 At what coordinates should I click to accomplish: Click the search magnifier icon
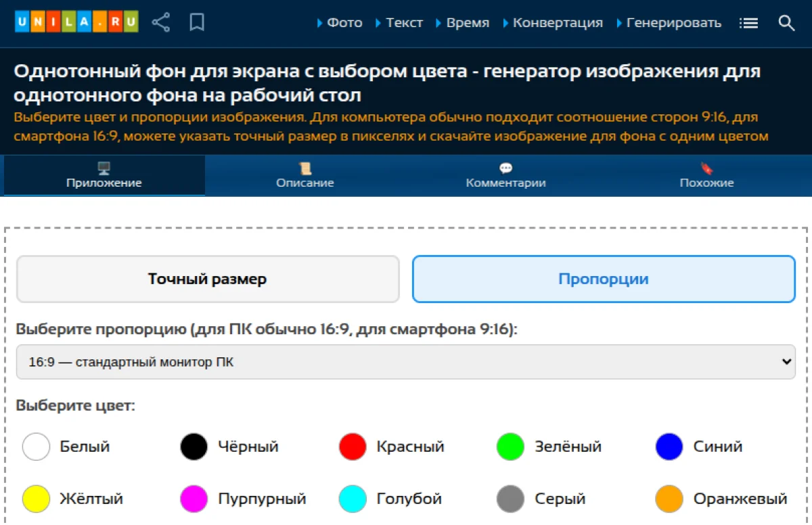pos(786,22)
